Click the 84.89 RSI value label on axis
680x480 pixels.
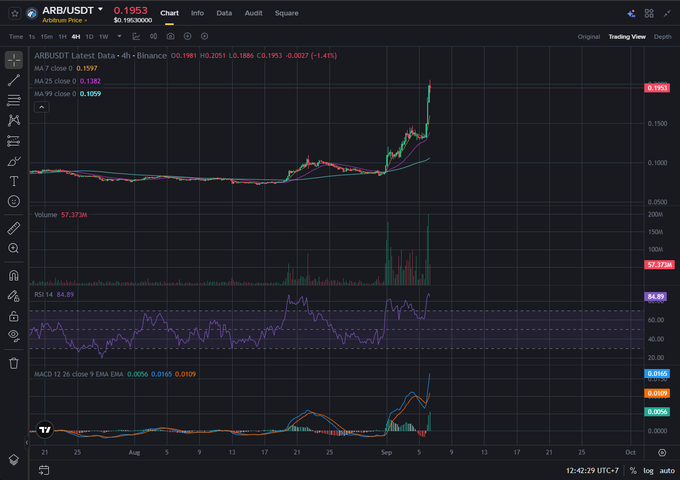(x=655, y=297)
